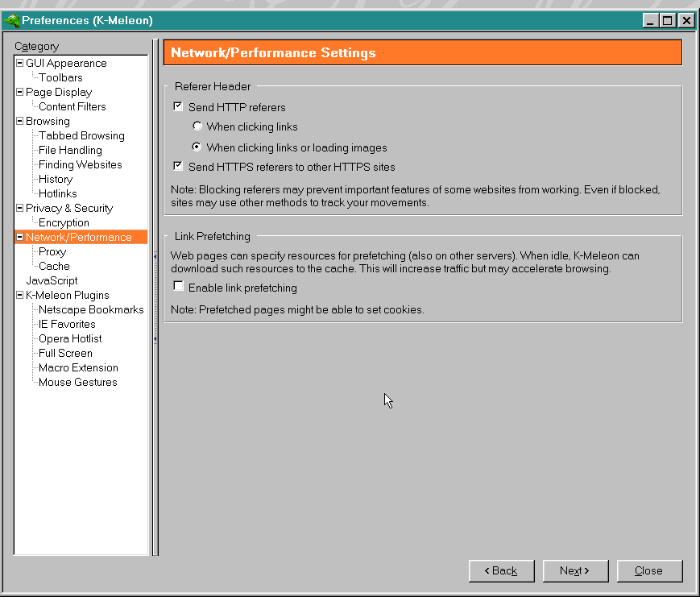Click the Back button

500,570
